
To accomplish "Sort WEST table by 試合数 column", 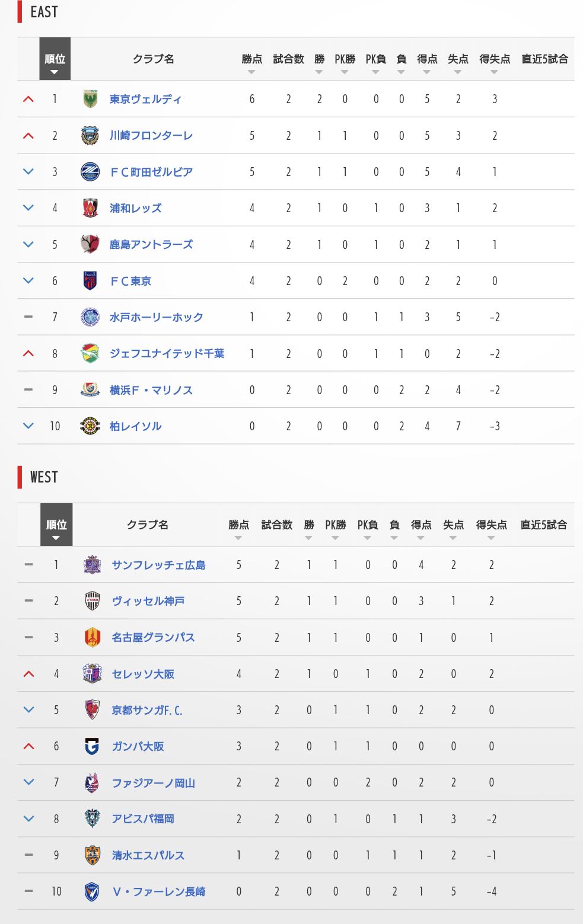I will point(276,528).
